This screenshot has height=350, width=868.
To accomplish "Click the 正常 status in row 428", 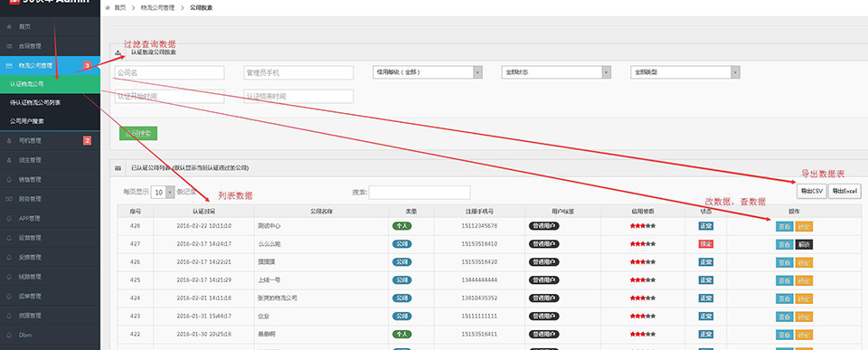I will click(706, 226).
